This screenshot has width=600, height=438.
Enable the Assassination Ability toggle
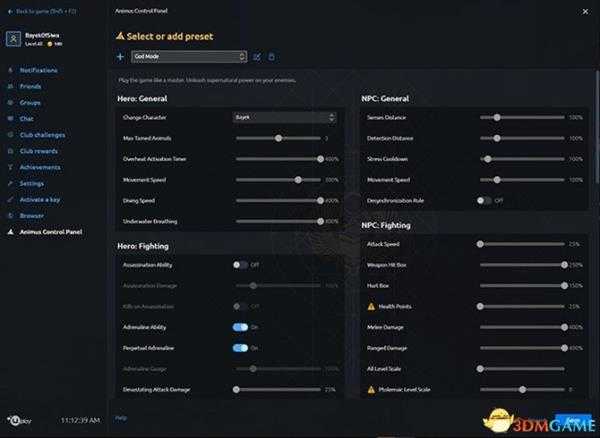240,265
